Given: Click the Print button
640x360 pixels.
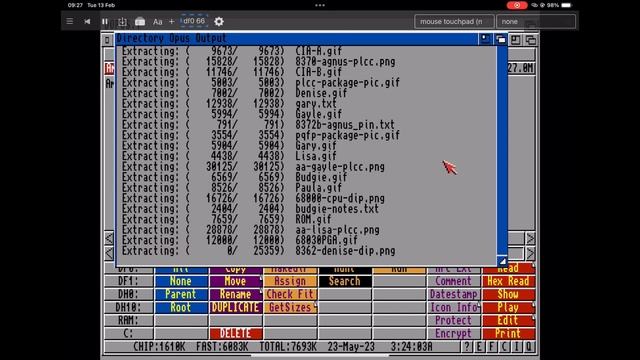Looking at the screenshot, I should point(508,333).
